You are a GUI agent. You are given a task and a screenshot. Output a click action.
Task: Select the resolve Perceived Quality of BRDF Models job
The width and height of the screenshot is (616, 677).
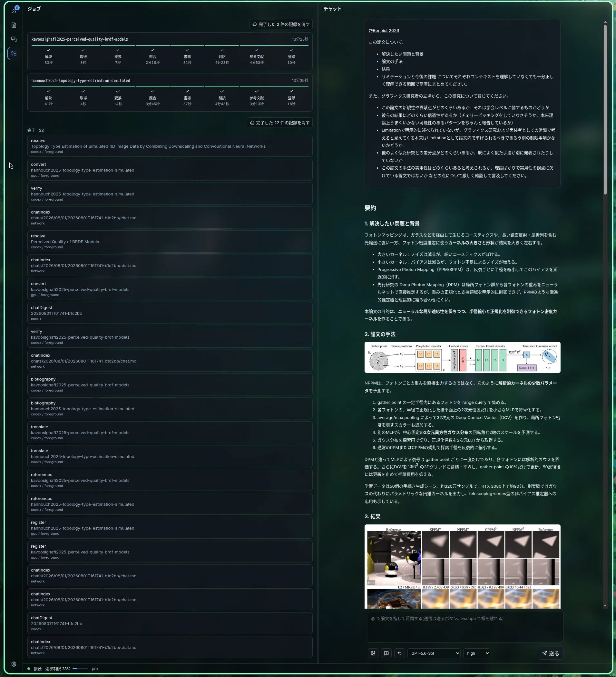point(170,241)
